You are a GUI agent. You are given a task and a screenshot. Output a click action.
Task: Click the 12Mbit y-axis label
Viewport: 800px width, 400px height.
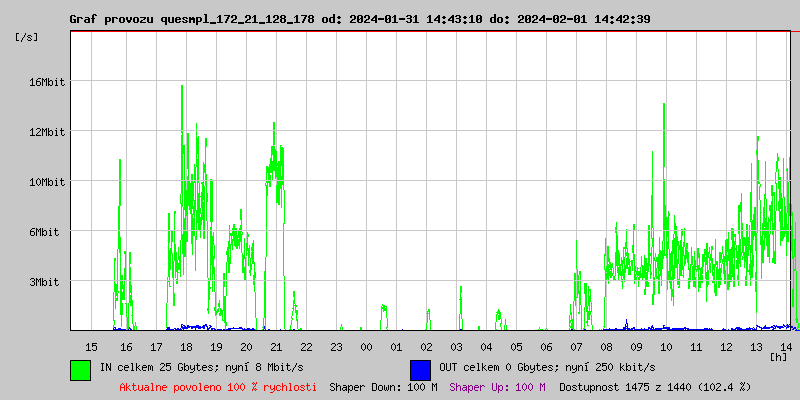(47, 132)
